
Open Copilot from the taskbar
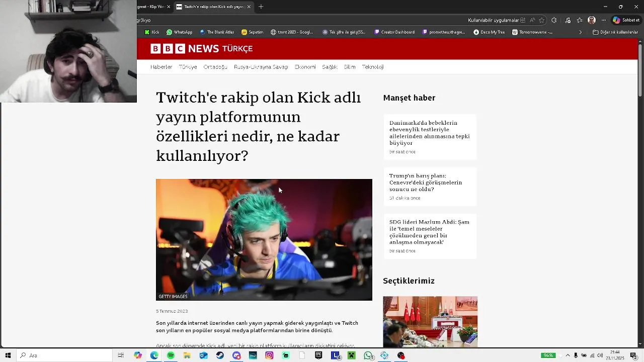click(138, 355)
